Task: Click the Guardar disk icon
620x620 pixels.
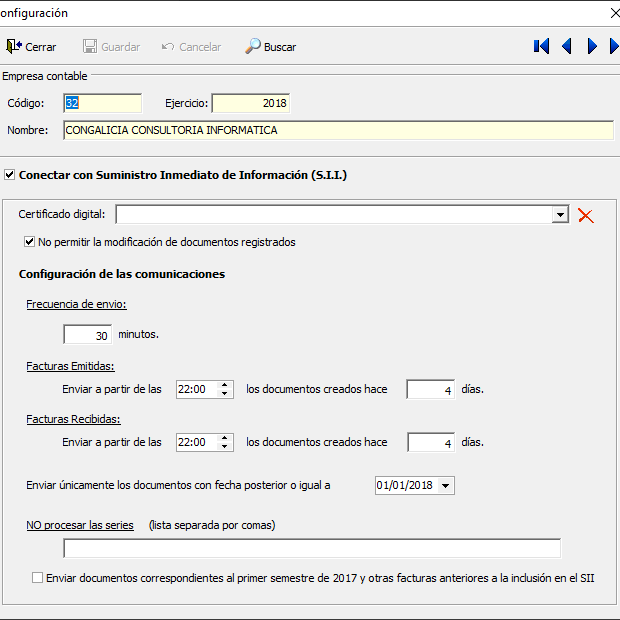Action: [x=90, y=47]
